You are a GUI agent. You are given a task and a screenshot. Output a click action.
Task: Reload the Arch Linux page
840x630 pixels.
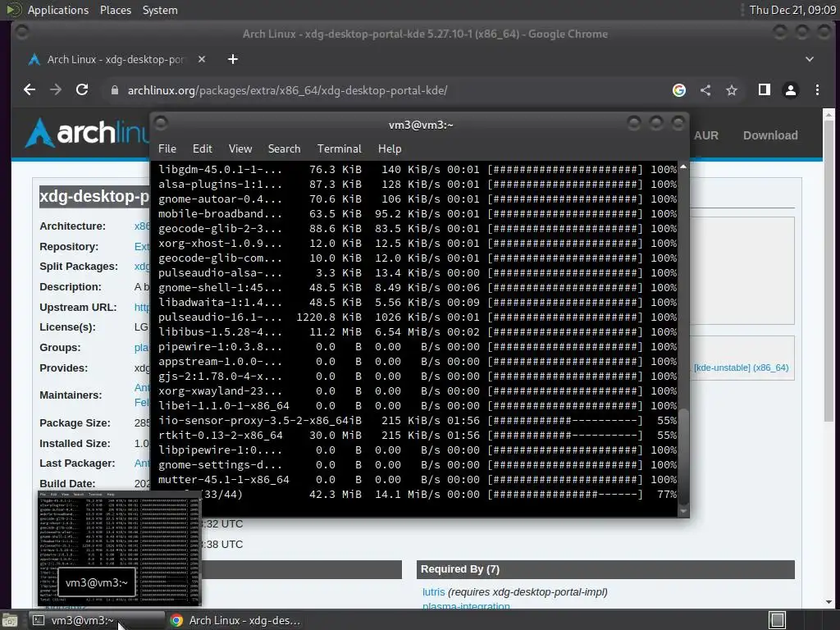pyautogui.click(x=82, y=90)
